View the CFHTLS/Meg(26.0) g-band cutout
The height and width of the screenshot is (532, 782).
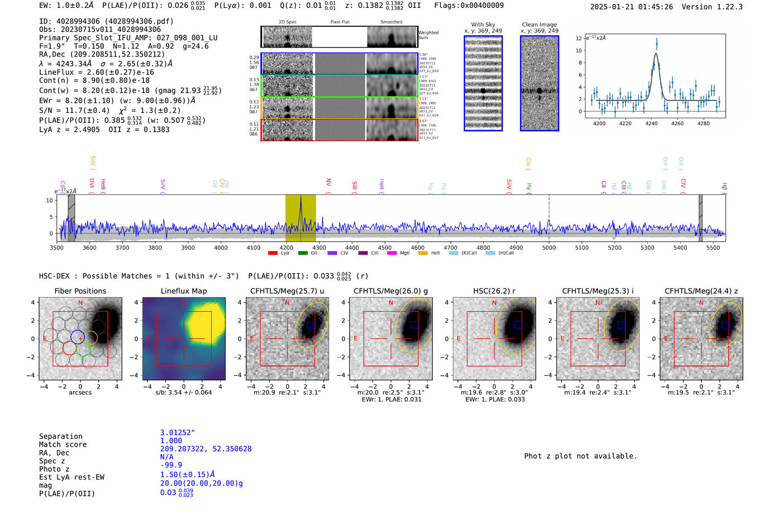pos(391,339)
